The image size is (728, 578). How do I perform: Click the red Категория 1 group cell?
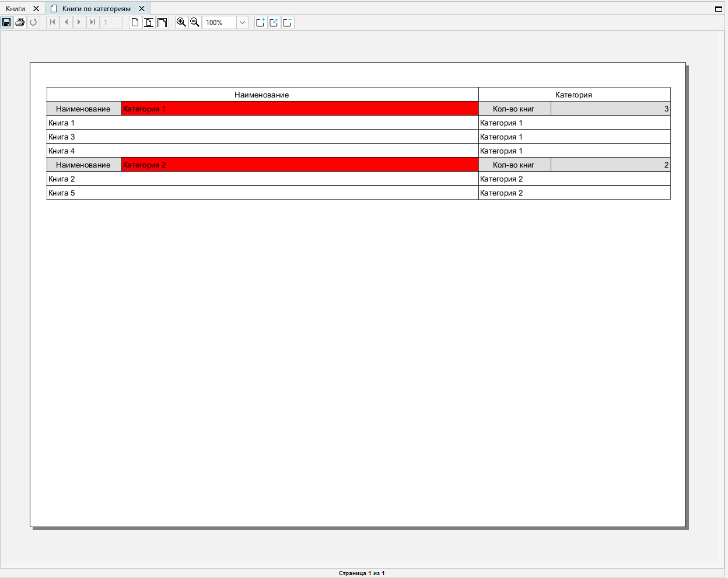(300, 109)
